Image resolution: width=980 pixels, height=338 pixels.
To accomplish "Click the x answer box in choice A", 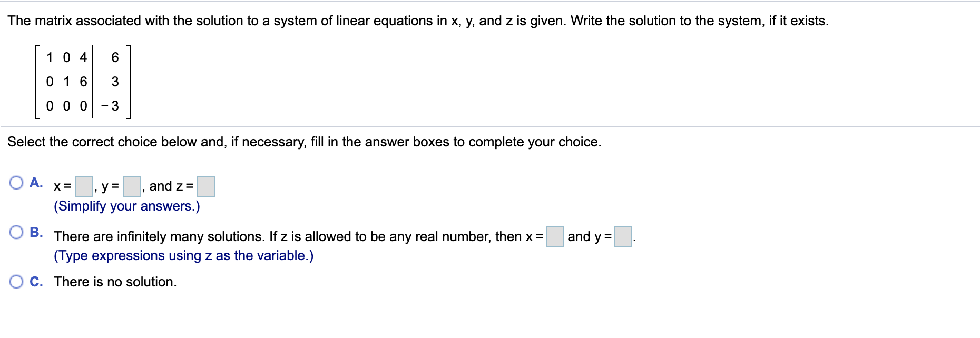I will (83, 185).
